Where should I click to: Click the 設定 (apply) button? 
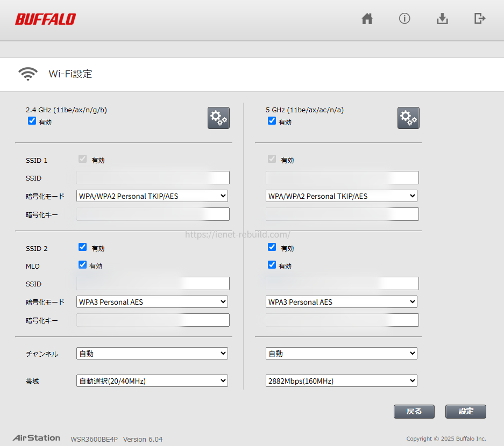tap(466, 411)
